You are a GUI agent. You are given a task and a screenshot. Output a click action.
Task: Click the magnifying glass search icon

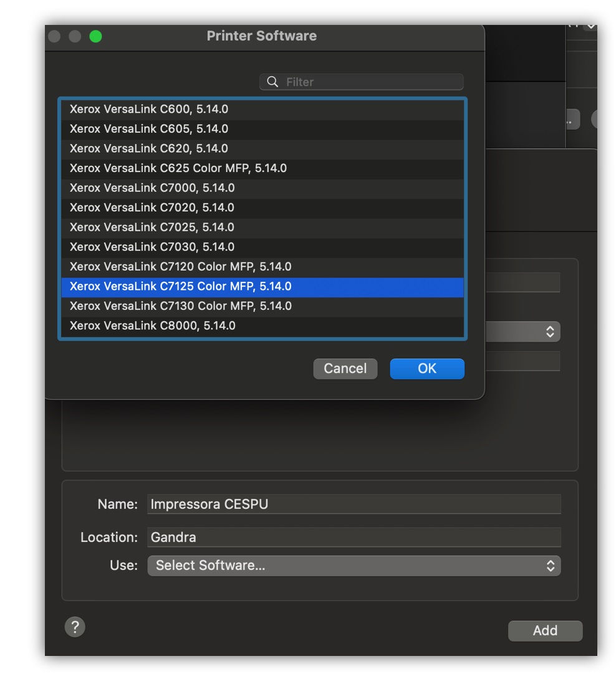272,82
